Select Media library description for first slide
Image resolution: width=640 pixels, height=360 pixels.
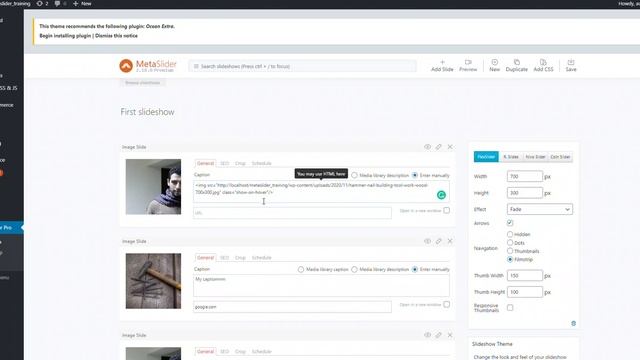pyautogui.click(x=354, y=175)
